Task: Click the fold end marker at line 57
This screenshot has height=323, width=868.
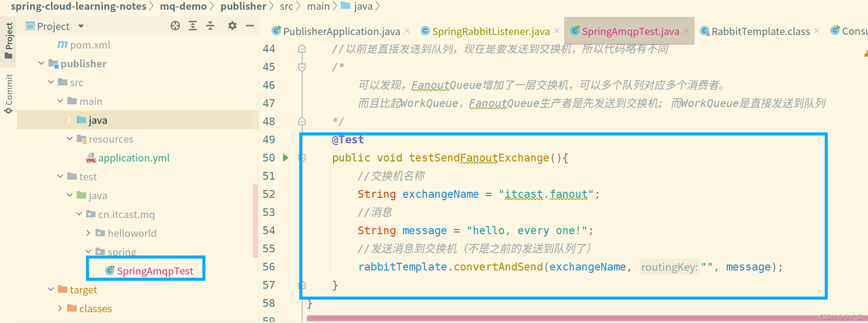Action: click(x=302, y=285)
